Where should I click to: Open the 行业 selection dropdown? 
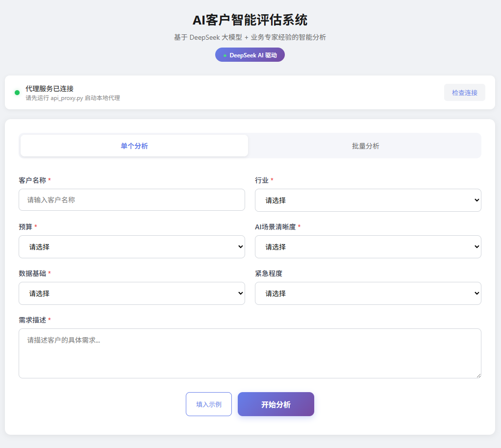click(x=368, y=200)
